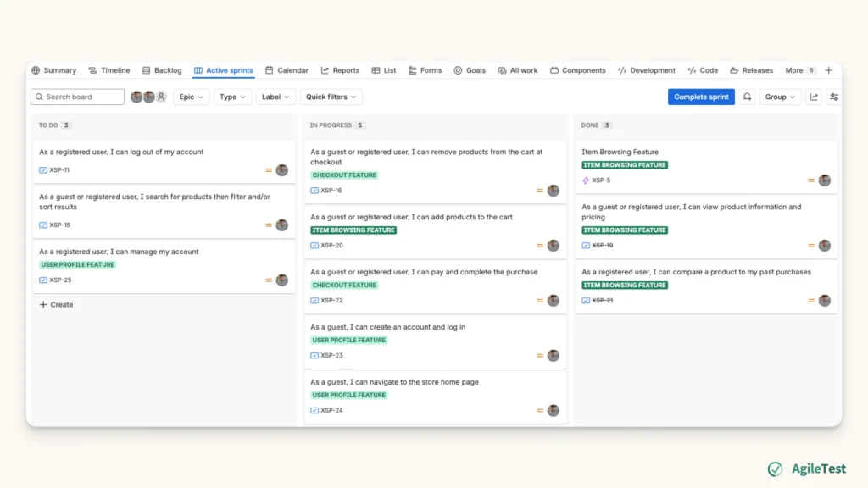
Task: Click assignee avatar on XSP-11 card
Action: click(x=281, y=169)
